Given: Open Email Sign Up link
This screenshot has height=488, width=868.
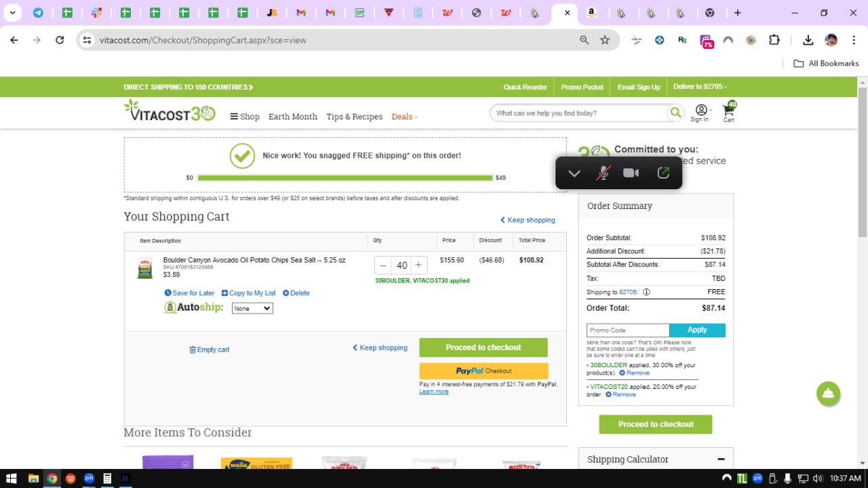Looking at the screenshot, I should pyautogui.click(x=639, y=87).
